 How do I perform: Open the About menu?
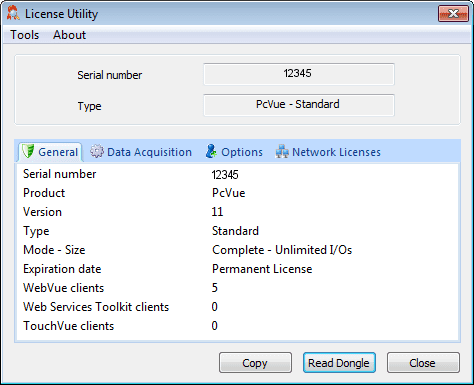click(x=69, y=35)
